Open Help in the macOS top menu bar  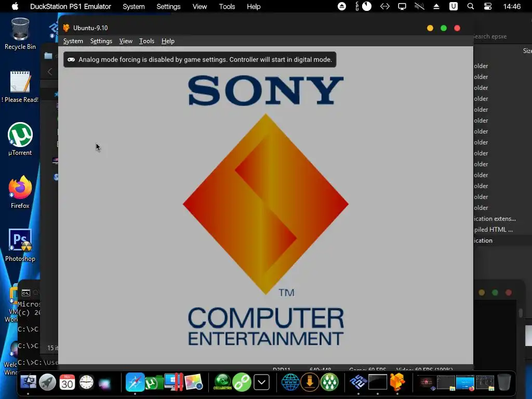[x=254, y=6]
